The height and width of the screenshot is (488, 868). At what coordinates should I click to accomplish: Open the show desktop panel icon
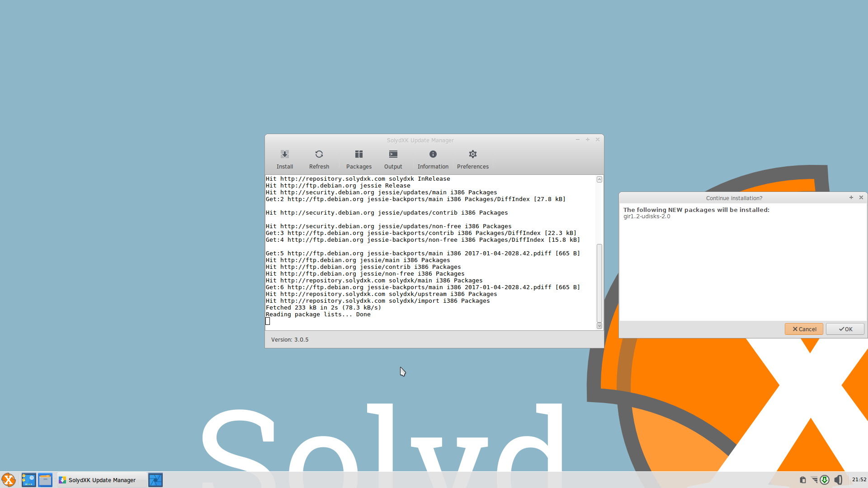point(28,480)
